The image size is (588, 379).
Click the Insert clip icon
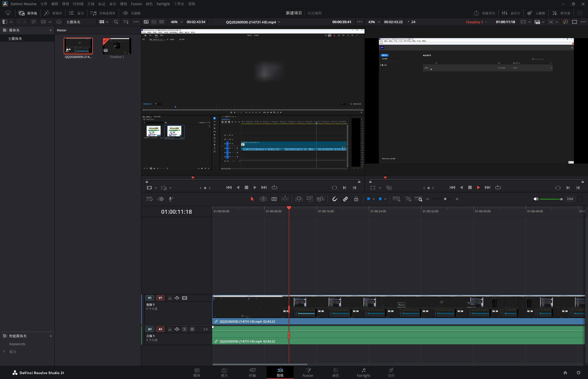[x=299, y=199]
